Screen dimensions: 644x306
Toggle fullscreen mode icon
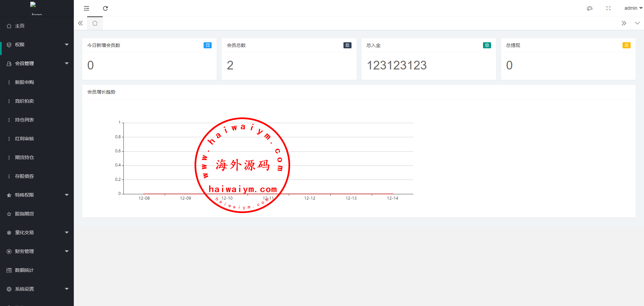pos(608,8)
